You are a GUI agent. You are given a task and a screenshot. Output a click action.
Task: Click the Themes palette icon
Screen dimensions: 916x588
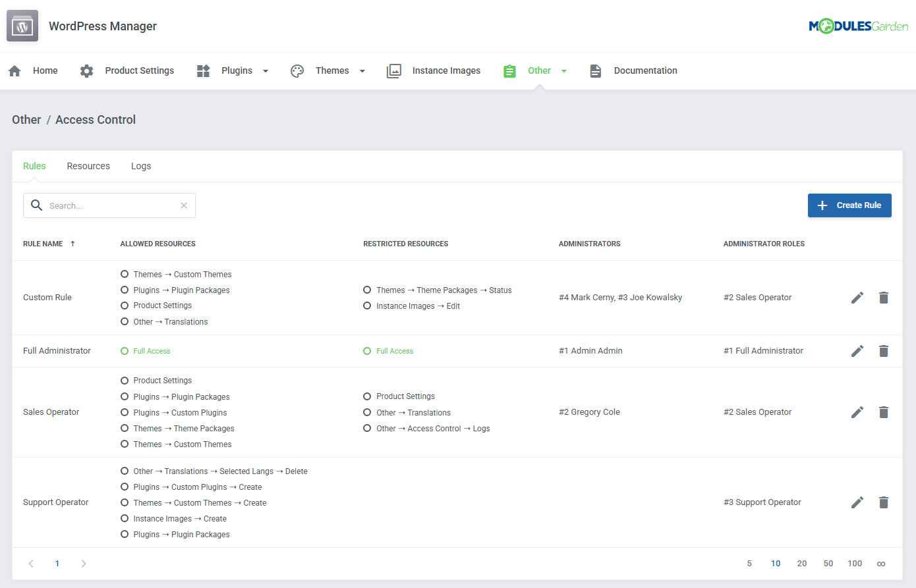point(297,70)
